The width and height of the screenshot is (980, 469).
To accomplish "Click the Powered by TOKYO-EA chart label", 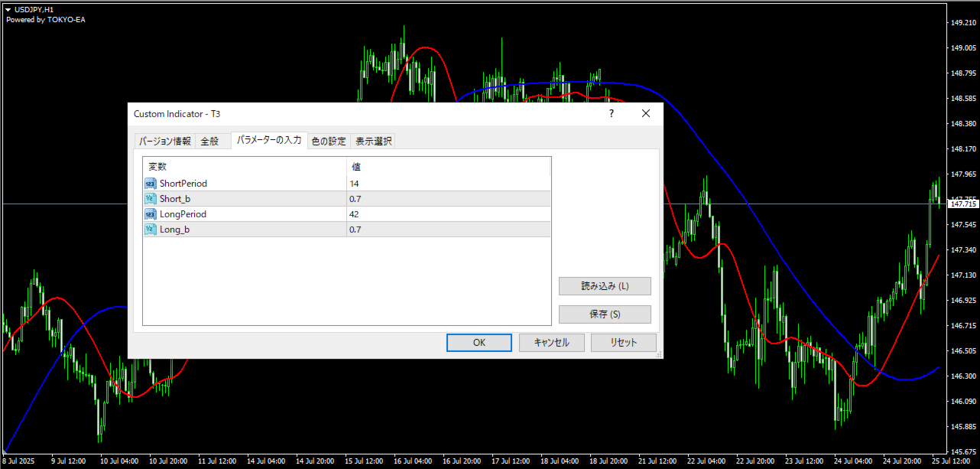I will [x=46, y=19].
